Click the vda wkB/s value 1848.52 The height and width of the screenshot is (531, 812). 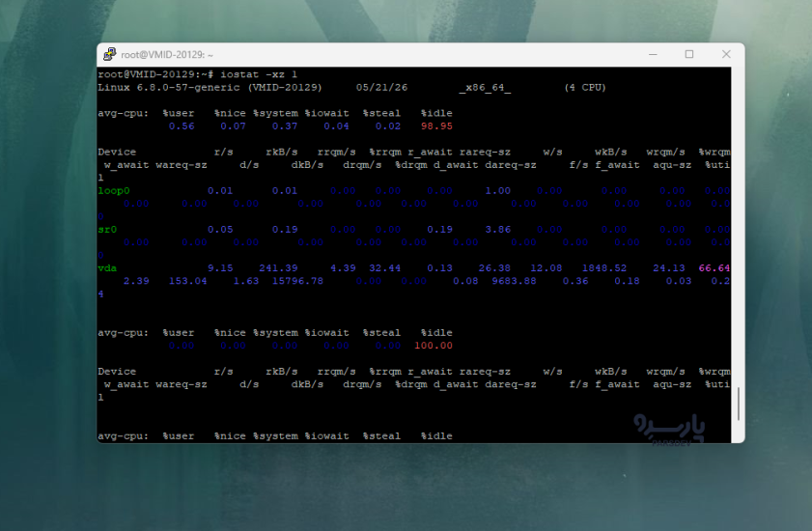(604, 268)
